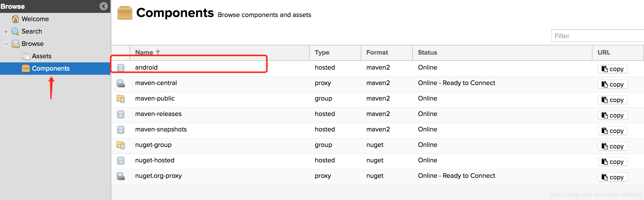This screenshot has width=644, height=200.
Task: Click the nuget-group folder icon
Action: tap(121, 145)
